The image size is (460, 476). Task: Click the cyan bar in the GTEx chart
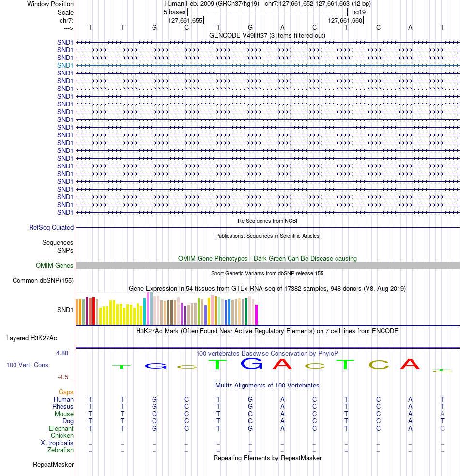[x=145, y=312]
